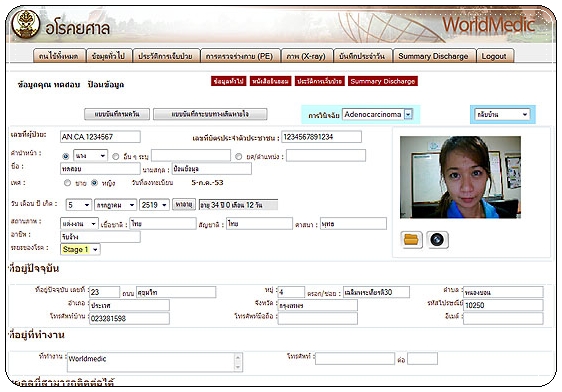Select the rank/position radio button
Viewport: 562px width, 392px height.
click(x=238, y=156)
